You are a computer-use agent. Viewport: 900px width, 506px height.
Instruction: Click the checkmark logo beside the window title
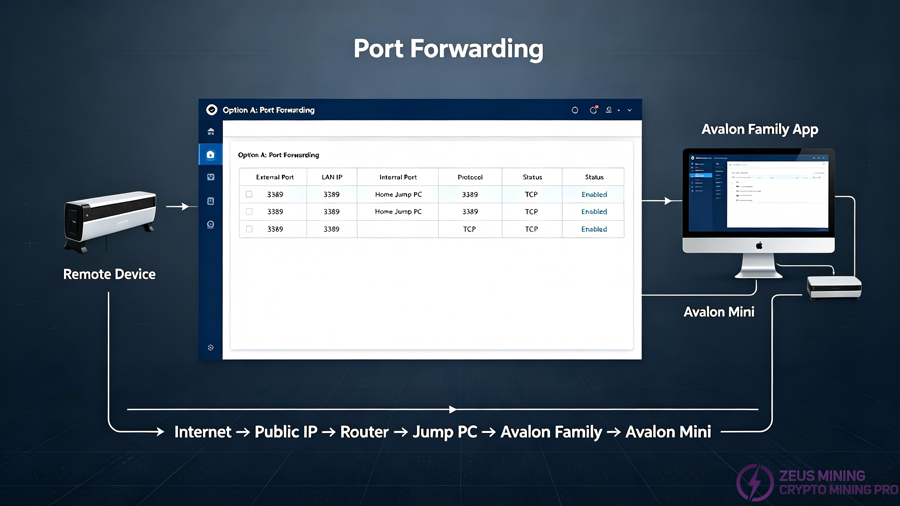(211, 110)
